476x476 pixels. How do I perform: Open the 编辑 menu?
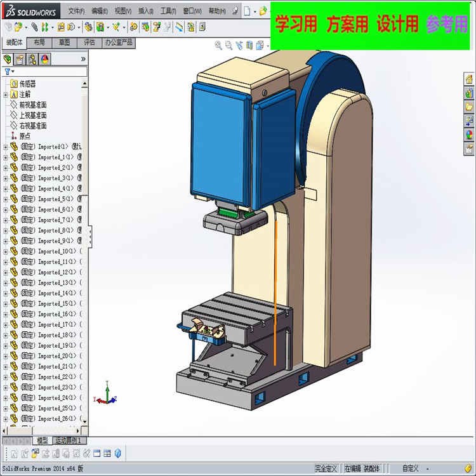coord(100,11)
